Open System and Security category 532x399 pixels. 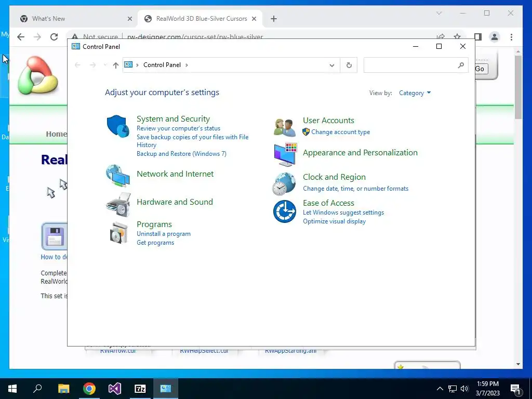pos(173,119)
